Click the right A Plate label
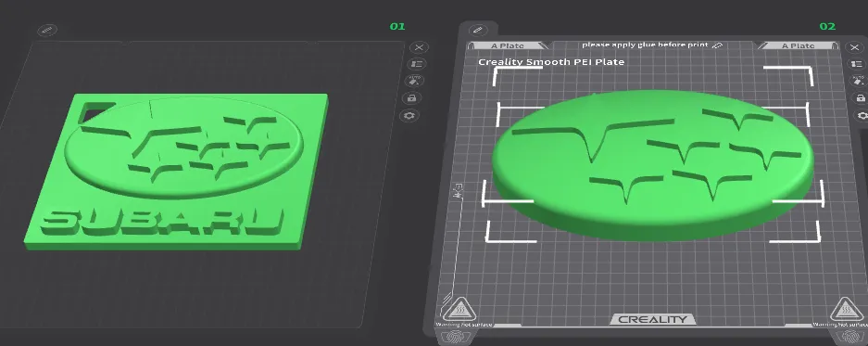868x346 pixels. point(798,45)
